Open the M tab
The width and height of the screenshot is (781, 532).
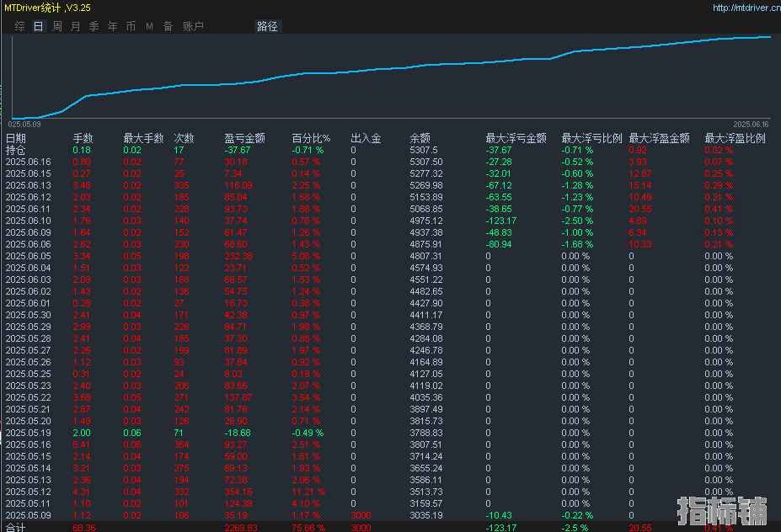tap(149, 26)
